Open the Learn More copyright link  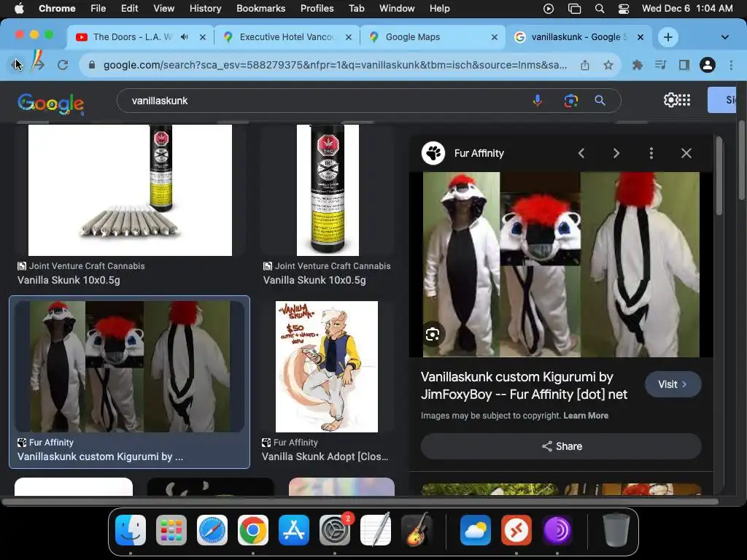click(586, 415)
